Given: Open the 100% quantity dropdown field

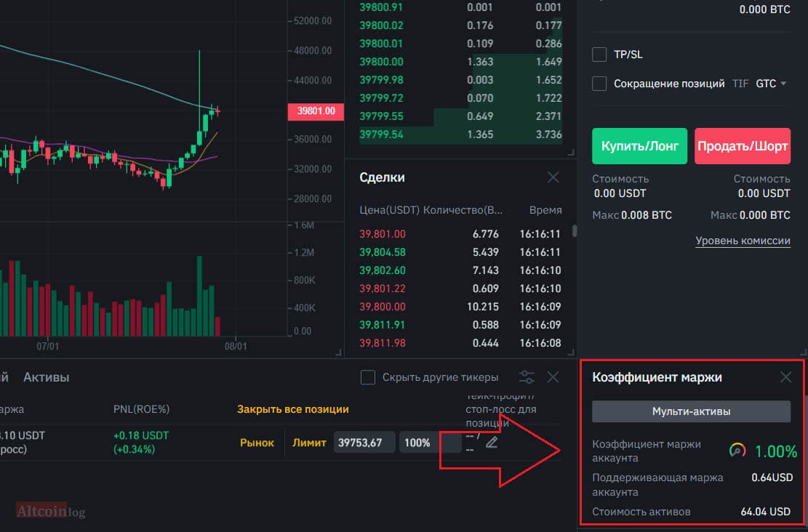Looking at the screenshot, I should point(430,443).
